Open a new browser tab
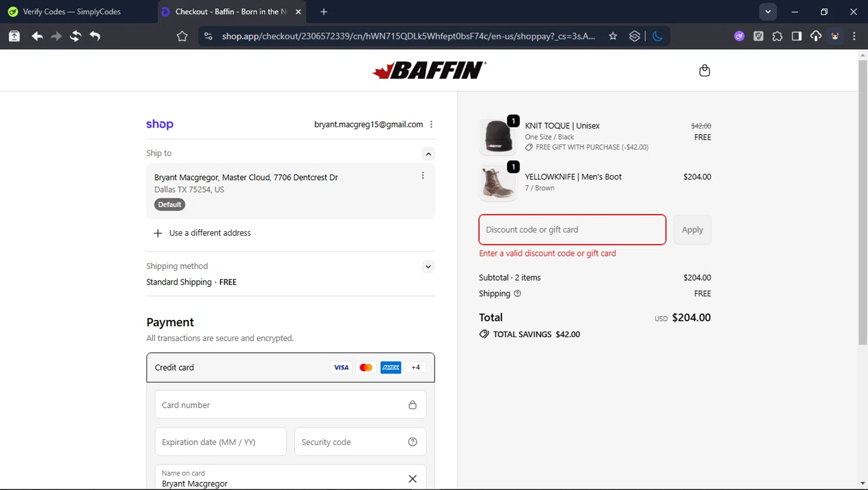Image resolution: width=868 pixels, height=490 pixels. pyautogui.click(x=323, y=12)
